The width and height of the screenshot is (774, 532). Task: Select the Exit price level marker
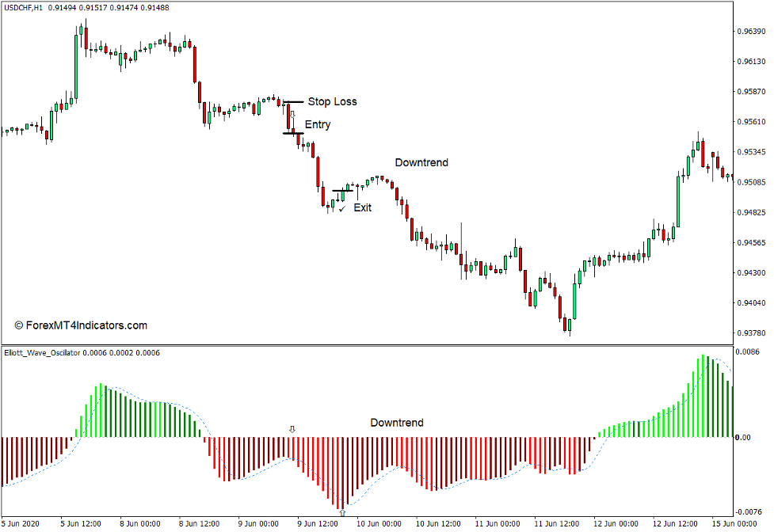(342, 191)
